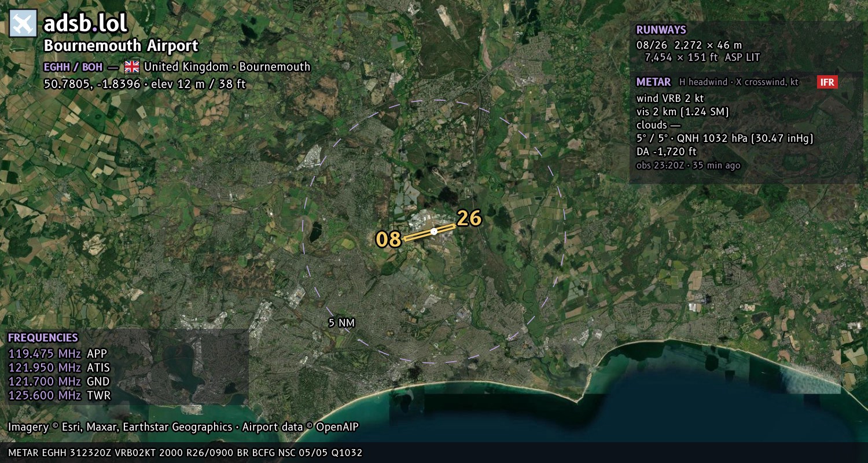Viewport: 868px width, 463px height.
Task: Click the 119.475 MHz APP frequency
Action: click(x=58, y=354)
